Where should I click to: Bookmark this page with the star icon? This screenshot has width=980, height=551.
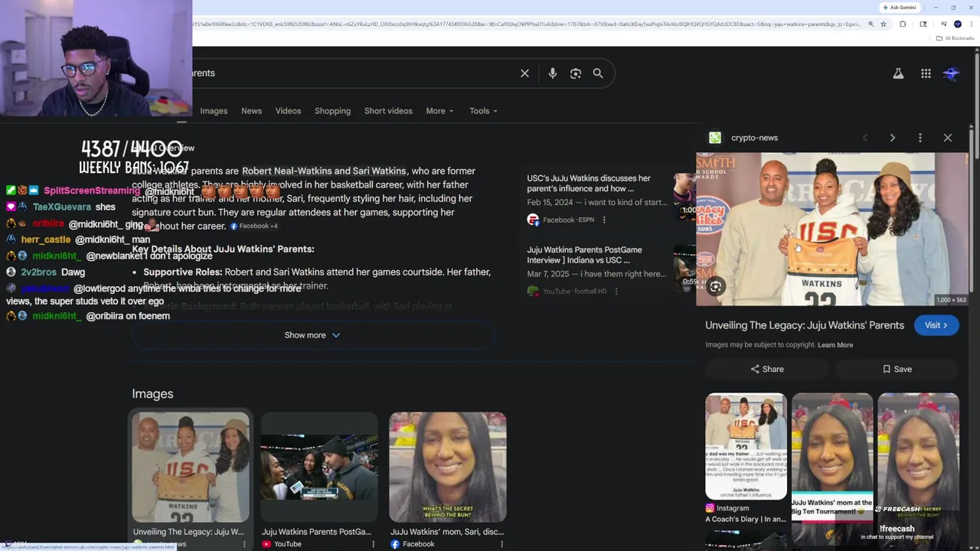(884, 24)
